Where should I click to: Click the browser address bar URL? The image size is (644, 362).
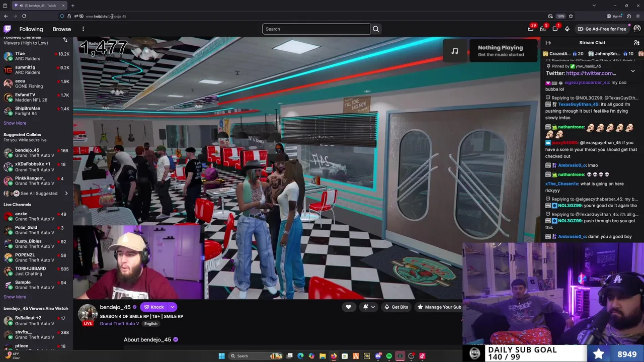[x=106, y=16]
